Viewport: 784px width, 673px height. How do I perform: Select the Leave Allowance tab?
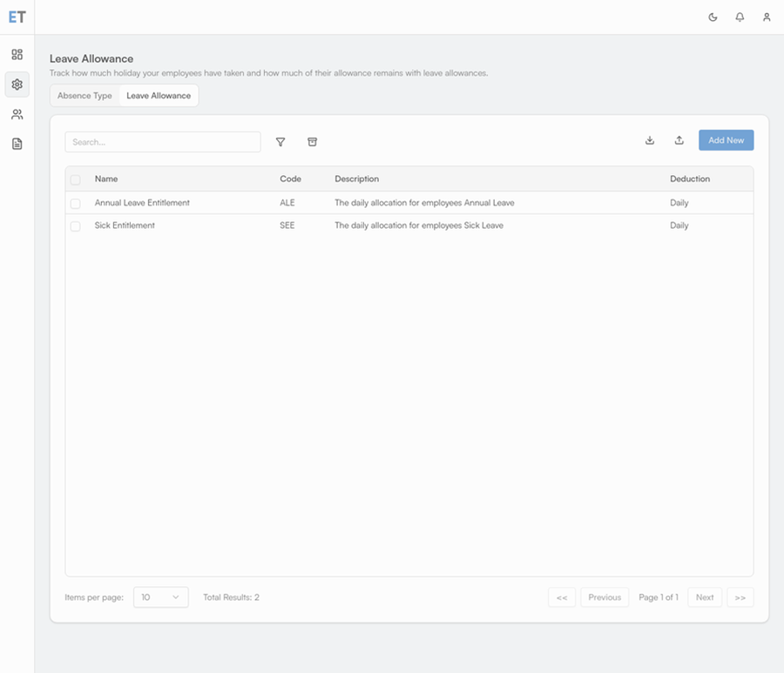click(159, 96)
